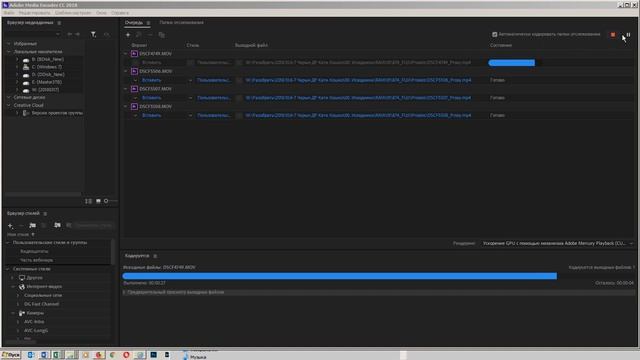Go forward in Media Browser navigation
Viewport: 640px width, 360px height.
[78, 35]
